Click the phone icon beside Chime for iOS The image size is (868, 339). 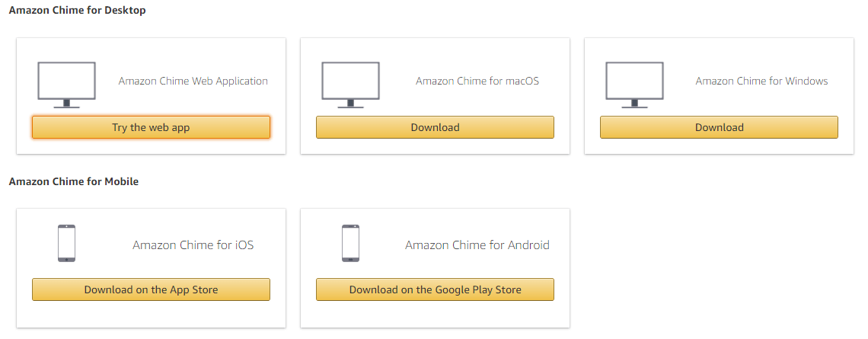pos(66,243)
